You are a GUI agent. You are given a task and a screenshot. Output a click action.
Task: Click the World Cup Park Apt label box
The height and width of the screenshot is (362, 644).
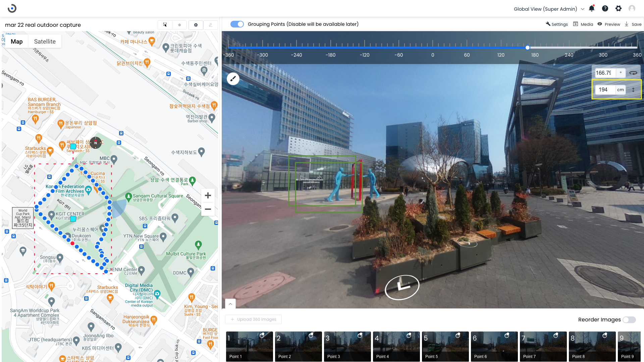pos(23,218)
